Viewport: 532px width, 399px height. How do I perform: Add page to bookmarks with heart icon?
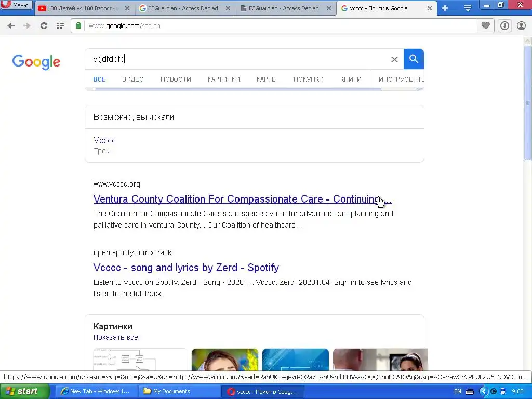coord(486,25)
